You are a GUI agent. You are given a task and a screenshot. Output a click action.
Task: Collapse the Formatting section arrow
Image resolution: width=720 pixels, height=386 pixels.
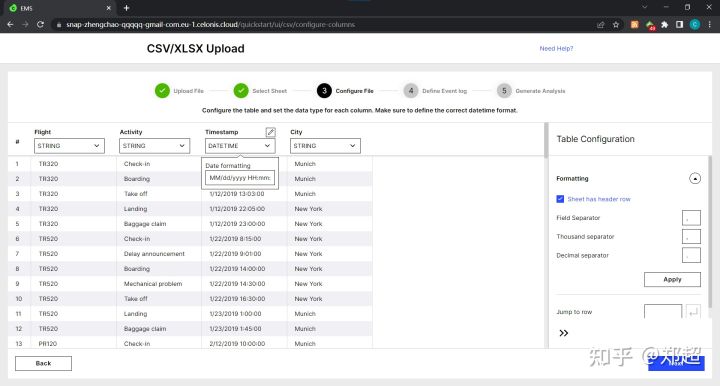695,178
